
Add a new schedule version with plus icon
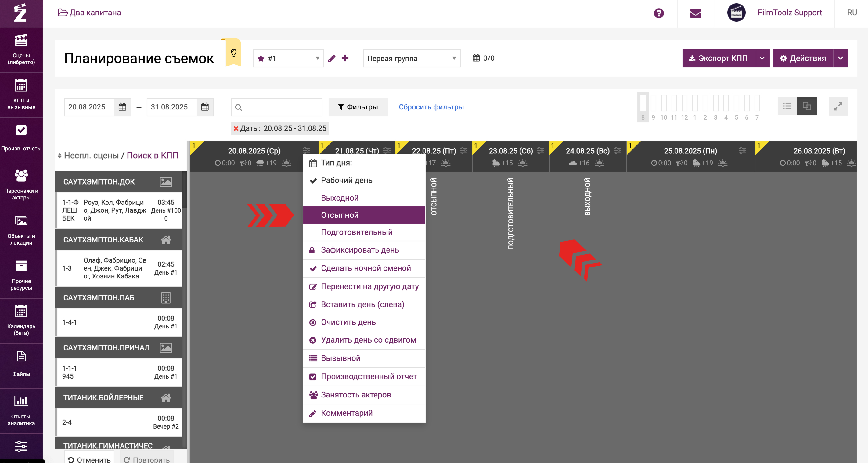pyautogui.click(x=345, y=58)
